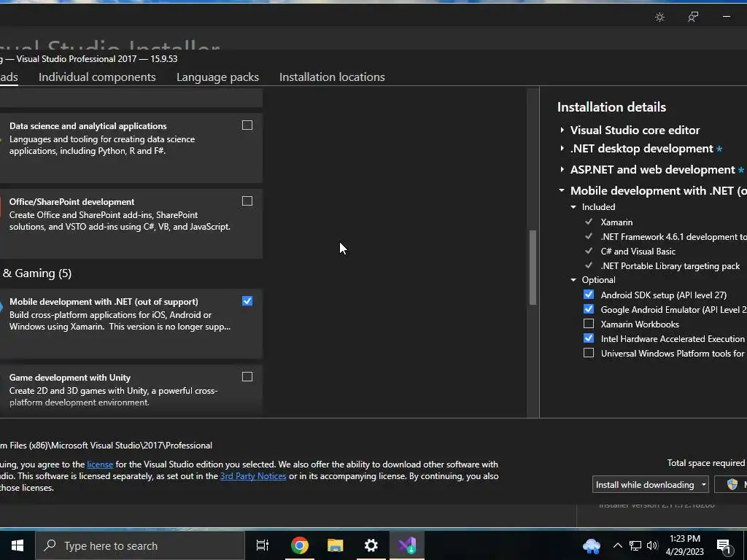Toggle the installer light/dark theme icon
The width and height of the screenshot is (747, 560).
pyautogui.click(x=659, y=17)
